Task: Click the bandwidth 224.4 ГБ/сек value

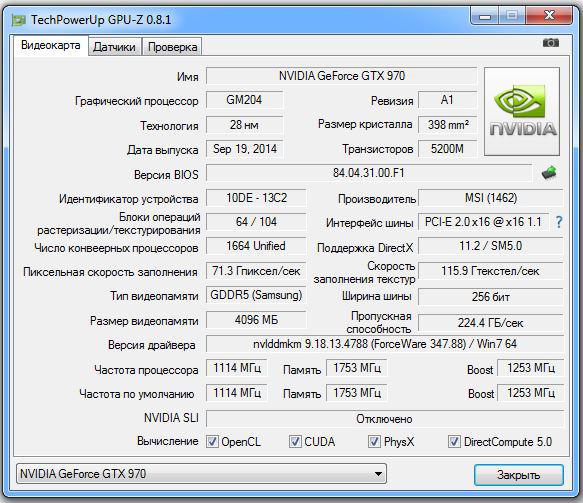Action: click(491, 323)
